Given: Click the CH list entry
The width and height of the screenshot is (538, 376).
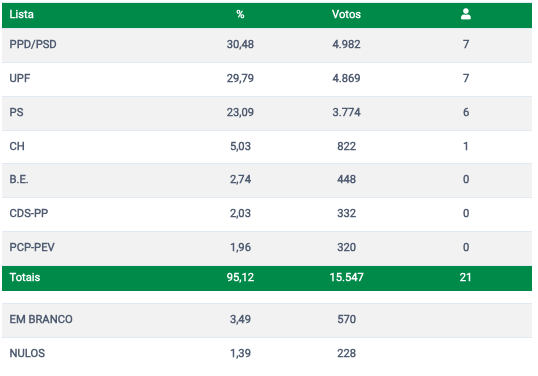Looking at the screenshot, I should pyautogui.click(x=17, y=146).
